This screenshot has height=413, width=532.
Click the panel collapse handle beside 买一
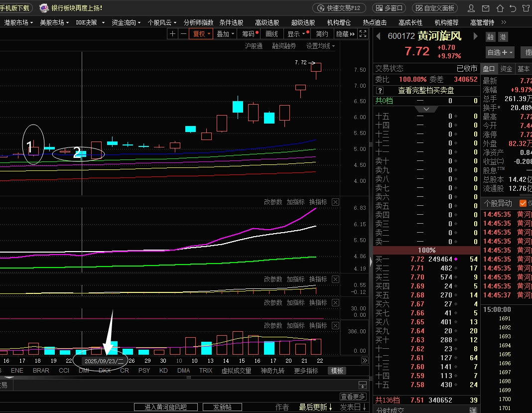pos(371,261)
